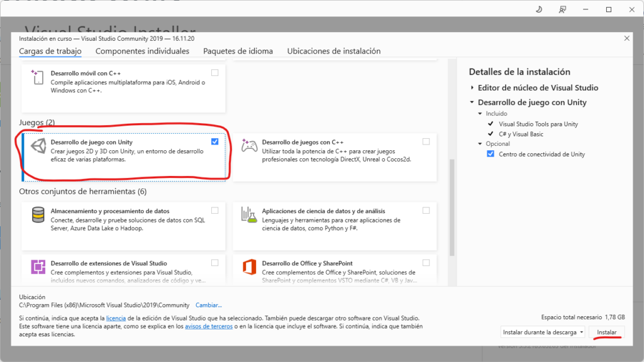
Task: Switch to Cargas de trabajo tab
Action: point(50,51)
